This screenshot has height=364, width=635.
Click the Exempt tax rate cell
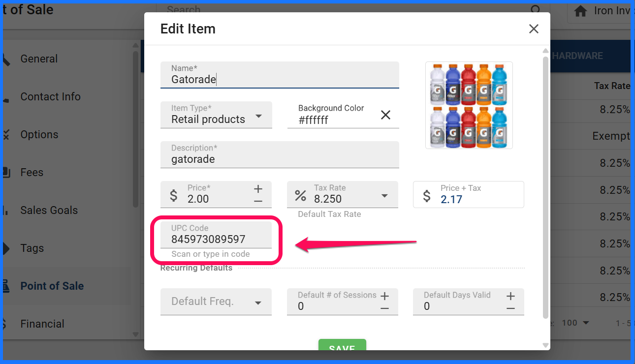click(611, 136)
